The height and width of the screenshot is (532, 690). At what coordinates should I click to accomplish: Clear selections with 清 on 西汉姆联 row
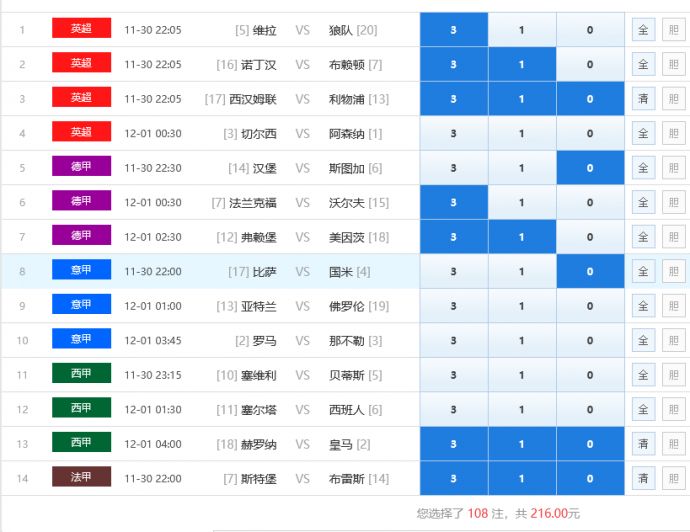[x=643, y=99]
